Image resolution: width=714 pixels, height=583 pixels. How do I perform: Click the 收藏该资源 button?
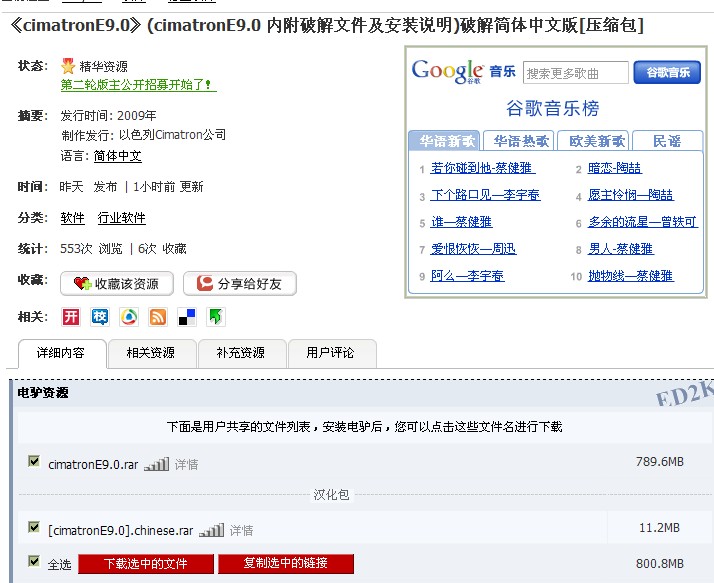point(117,284)
